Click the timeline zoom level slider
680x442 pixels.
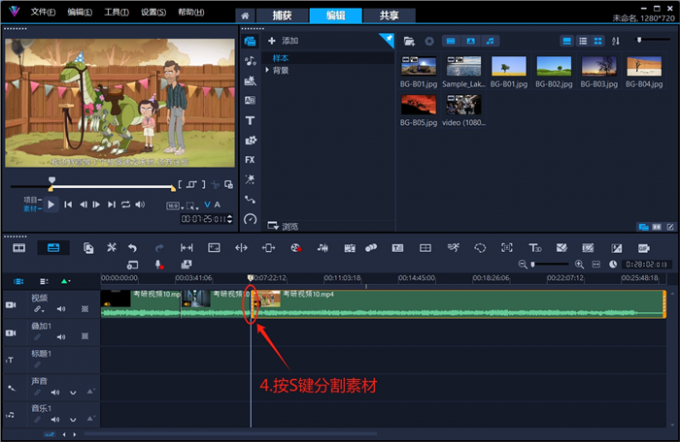pyautogui.click(x=550, y=264)
